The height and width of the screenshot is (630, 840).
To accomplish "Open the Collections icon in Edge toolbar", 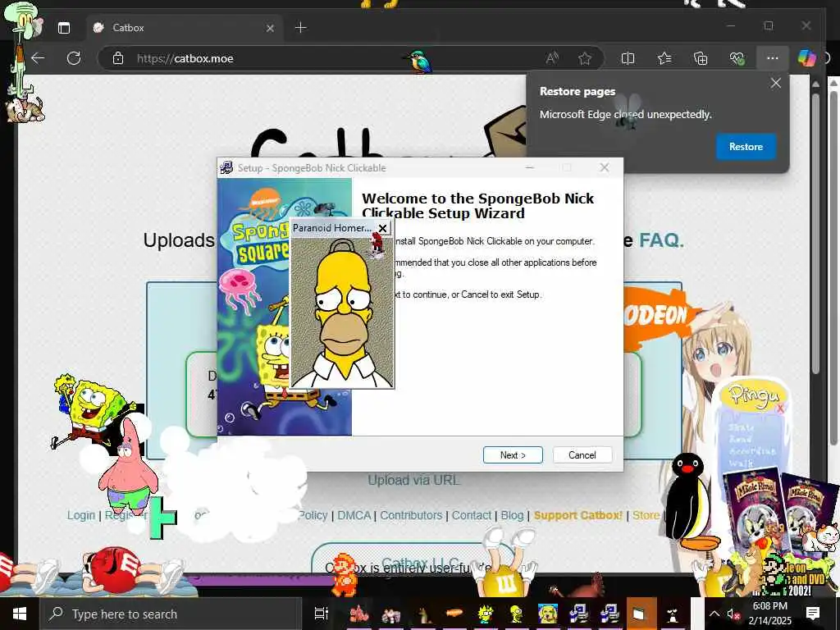I will coord(701,58).
